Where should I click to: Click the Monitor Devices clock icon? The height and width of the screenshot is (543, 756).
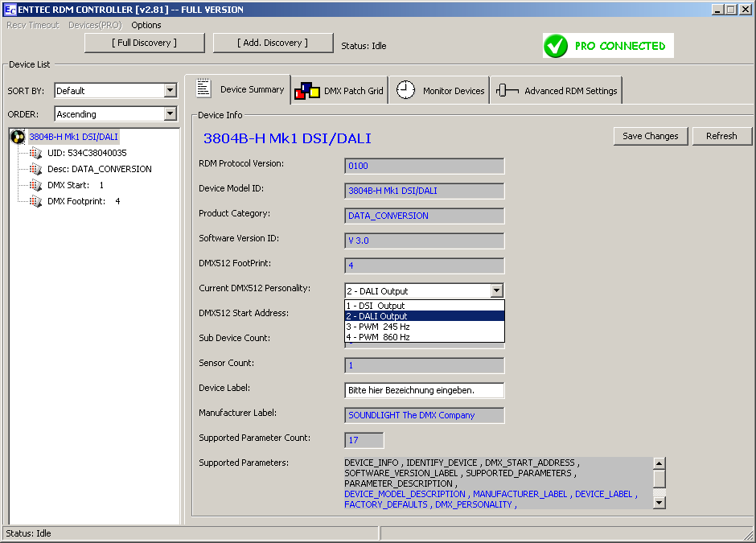tap(406, 90)
